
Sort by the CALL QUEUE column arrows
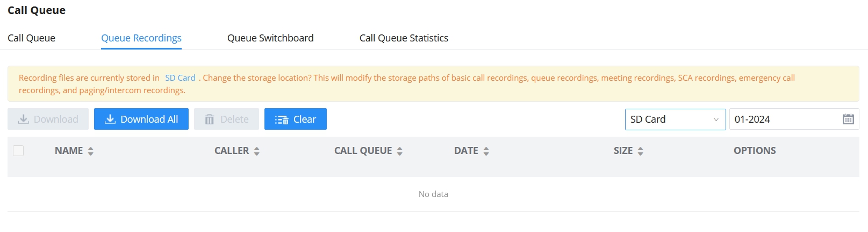click(400, 151)
